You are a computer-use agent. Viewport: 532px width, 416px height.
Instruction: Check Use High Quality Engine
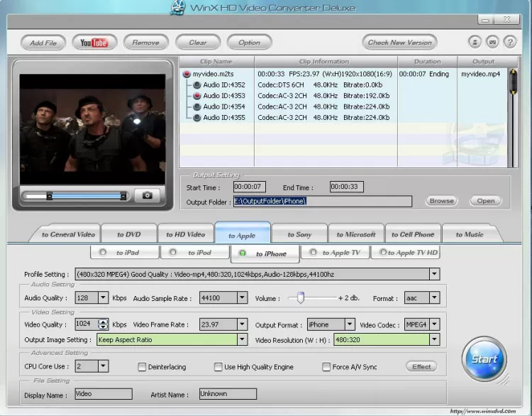click(x=218, y=367)
